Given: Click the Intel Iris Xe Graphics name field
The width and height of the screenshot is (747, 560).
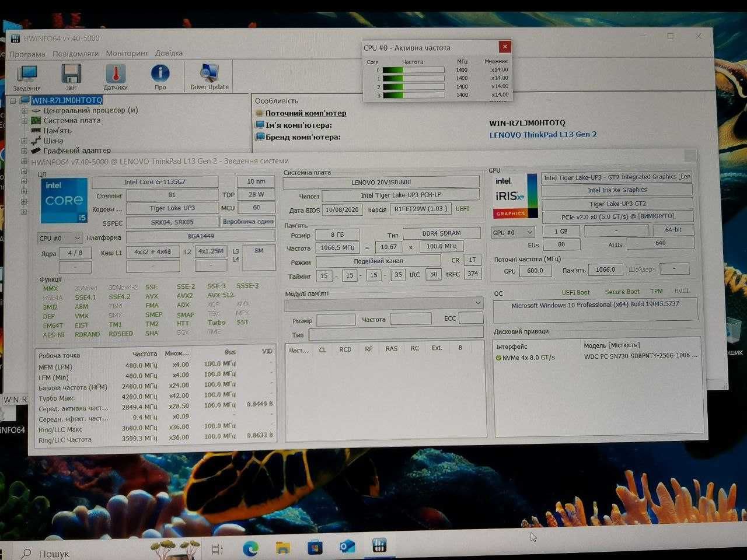Looking at the screenshot, I should point(617,190).
